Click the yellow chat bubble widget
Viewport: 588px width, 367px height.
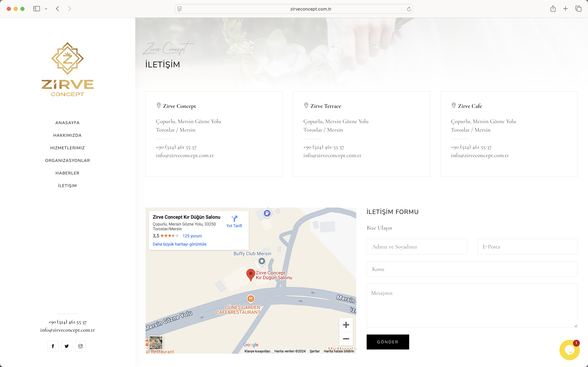point(569,350)
